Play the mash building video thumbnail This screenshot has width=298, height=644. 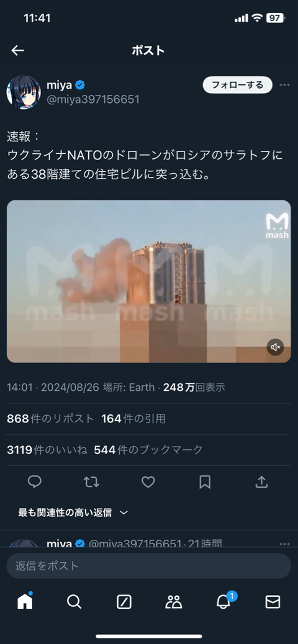[x=149, y=281]
